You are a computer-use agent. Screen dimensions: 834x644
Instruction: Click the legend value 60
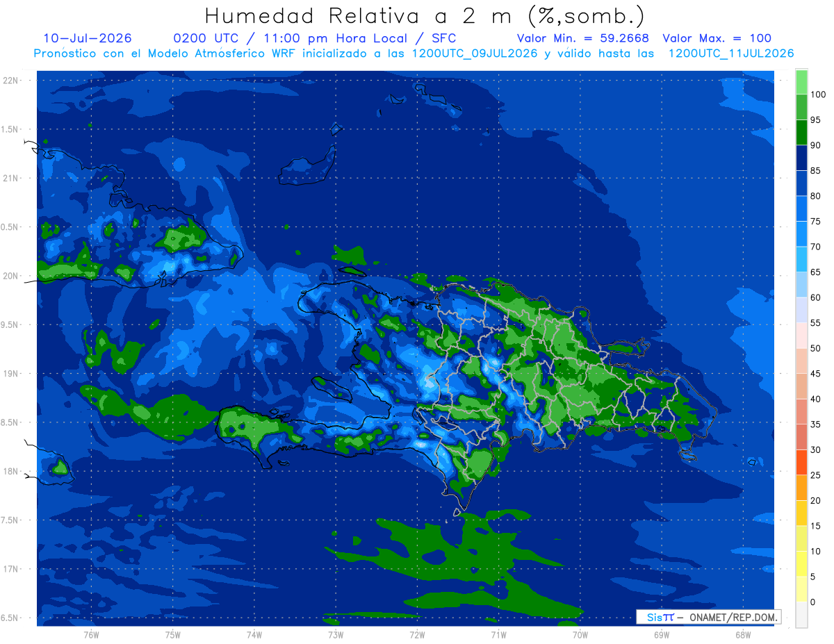click(x=816, y=297)
